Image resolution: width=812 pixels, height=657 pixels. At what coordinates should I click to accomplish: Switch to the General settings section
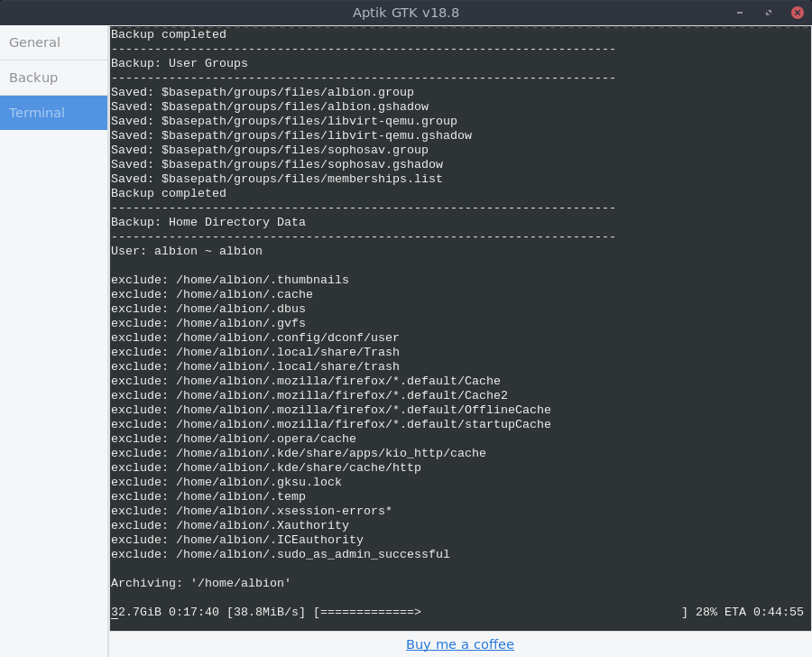[x=36, y=42]
